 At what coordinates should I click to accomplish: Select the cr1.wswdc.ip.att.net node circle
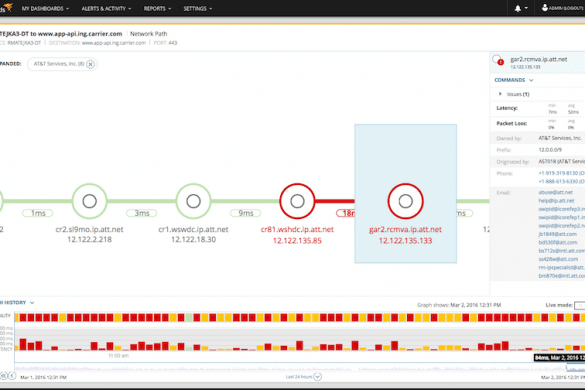[x=193, y=201]
